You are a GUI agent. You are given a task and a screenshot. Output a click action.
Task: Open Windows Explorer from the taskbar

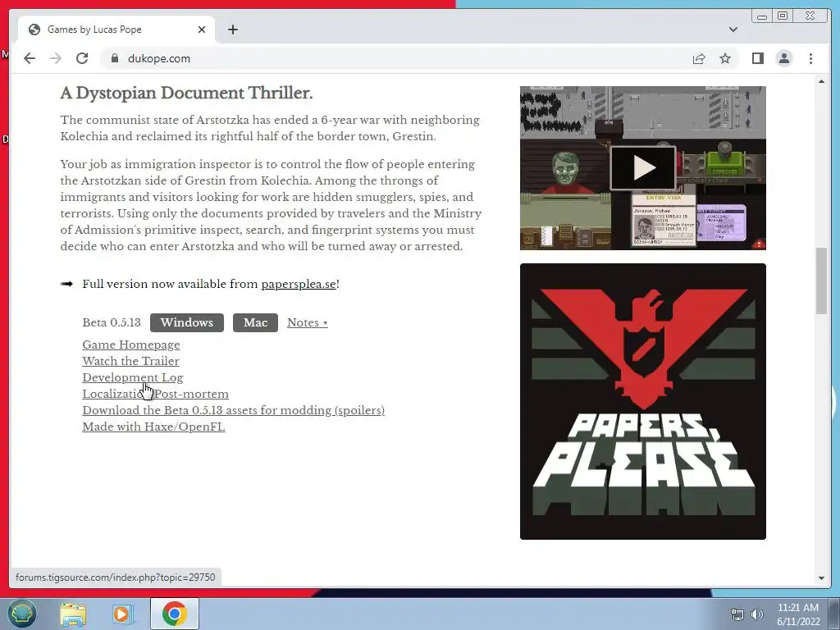coord(73,614)
